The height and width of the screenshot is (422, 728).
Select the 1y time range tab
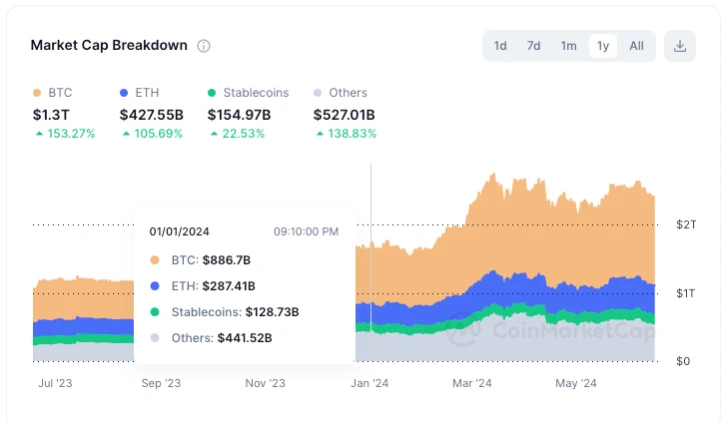click(602, 46)
